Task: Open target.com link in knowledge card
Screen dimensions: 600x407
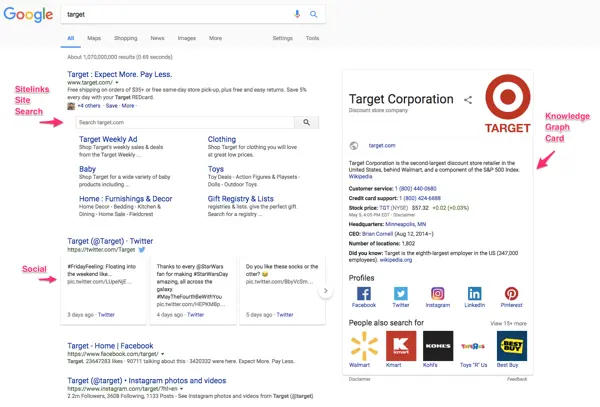Action: pyautogui.click(x=382, y=146)
